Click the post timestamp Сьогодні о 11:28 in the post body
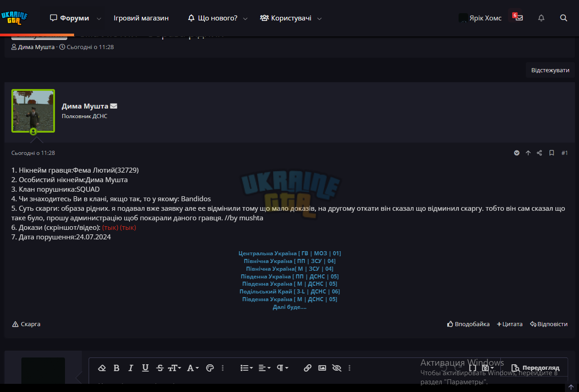The width and height of the screenshot is (579, 392). (33, 153)
